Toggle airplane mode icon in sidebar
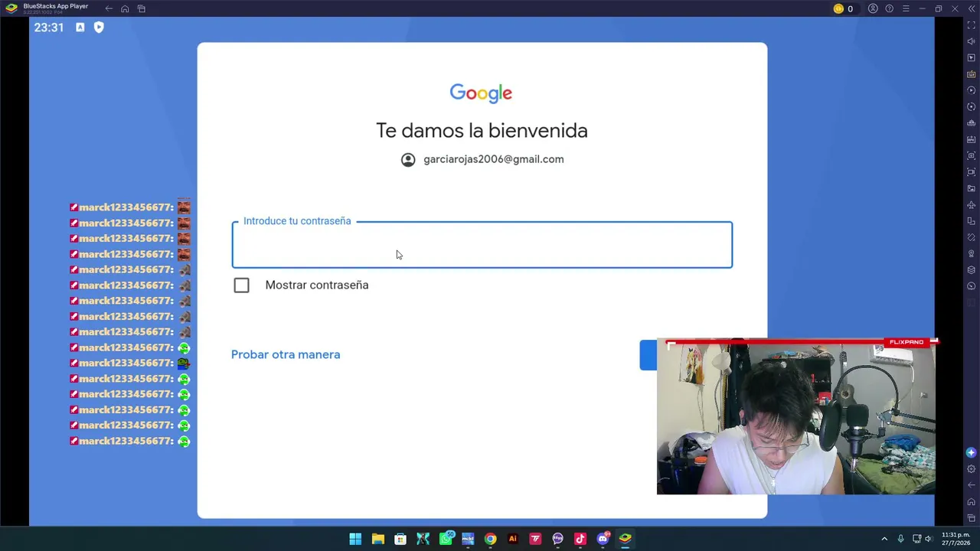980x551 pixels. pos(972,205)
